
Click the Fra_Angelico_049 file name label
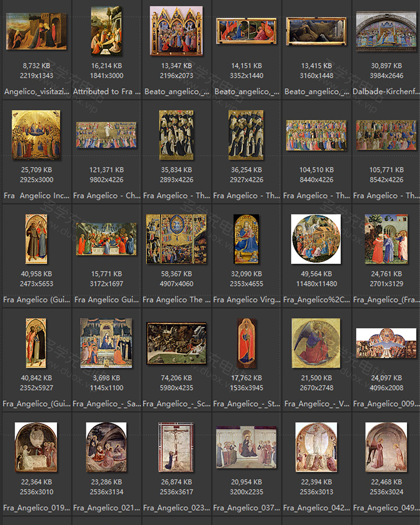tap(386, 508)
